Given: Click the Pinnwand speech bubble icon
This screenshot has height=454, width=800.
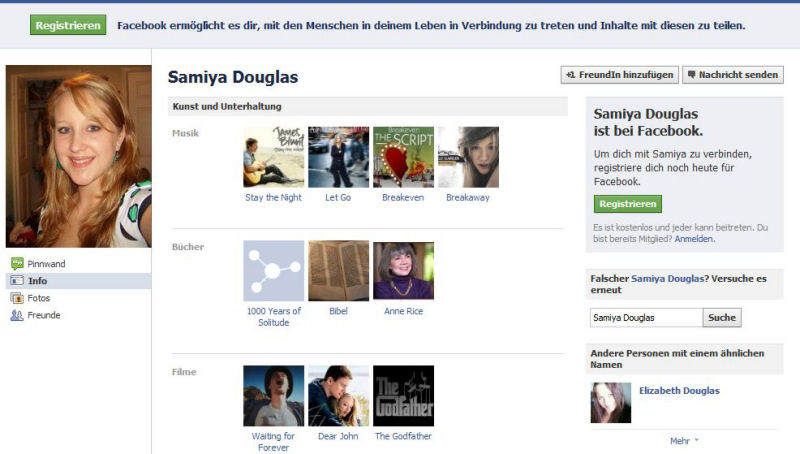Looking at the screenshot, I should 17,263.
